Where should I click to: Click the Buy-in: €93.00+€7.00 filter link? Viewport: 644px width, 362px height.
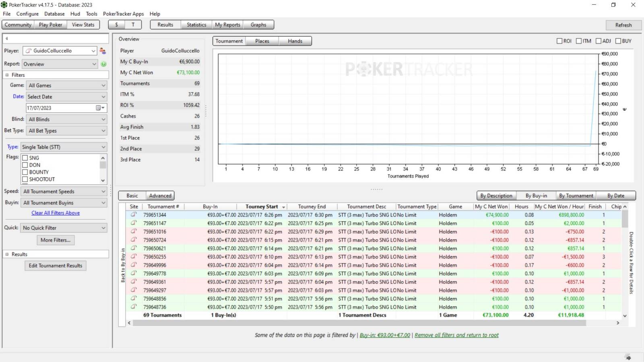click(x=385, y=335)
